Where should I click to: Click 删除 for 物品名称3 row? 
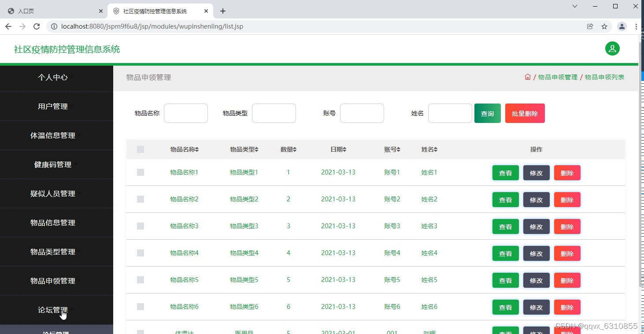click(567, 226)
